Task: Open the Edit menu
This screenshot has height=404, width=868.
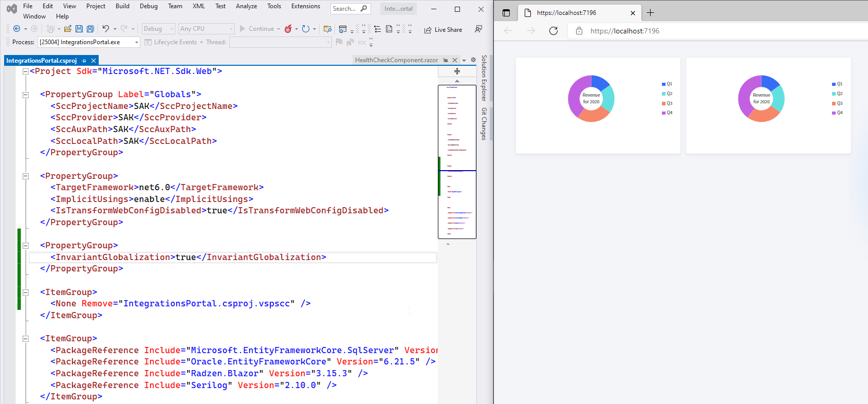Action: [x=48, y=6]
